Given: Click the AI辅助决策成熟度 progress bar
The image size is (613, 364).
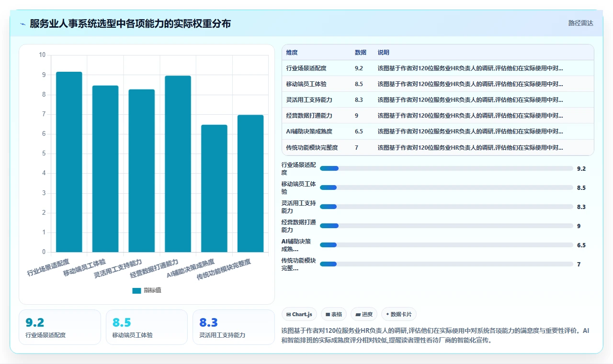Looking at the screenshot, I should pyautogui.click(x=446, y=245).
